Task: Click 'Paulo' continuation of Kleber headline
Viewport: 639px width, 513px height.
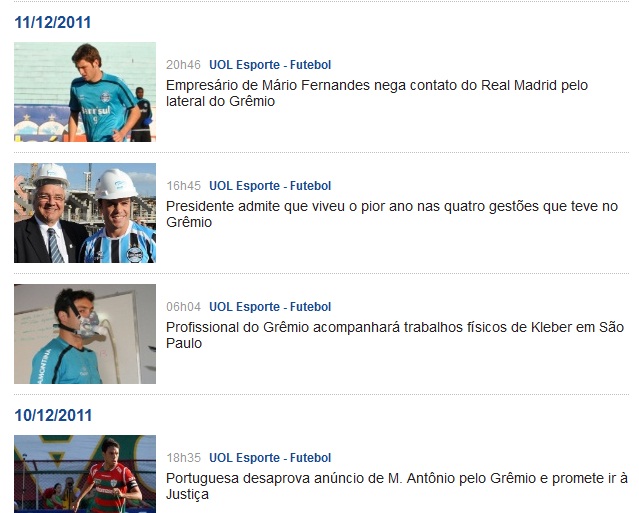Action: 184,343
